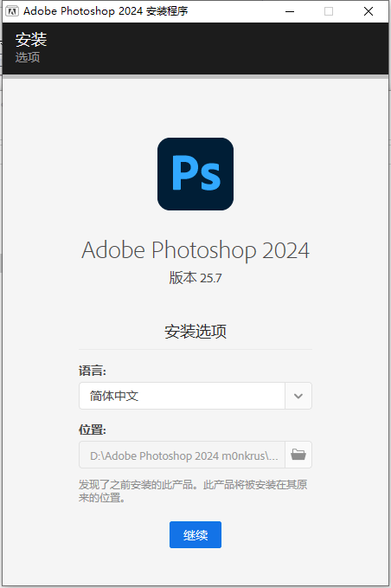
Task: Click the previously installed product notice text
Action: point(193,491)
